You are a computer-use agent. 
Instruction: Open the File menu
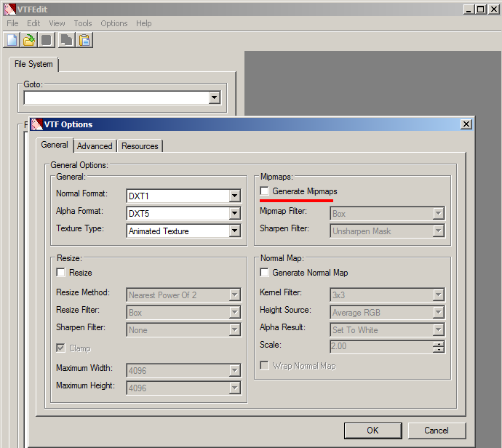12,23
